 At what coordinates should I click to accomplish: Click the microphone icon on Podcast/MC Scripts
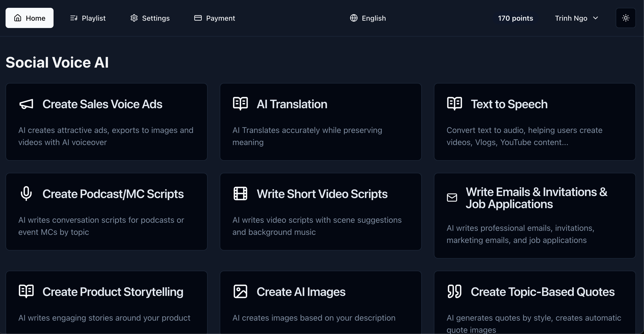26,193
